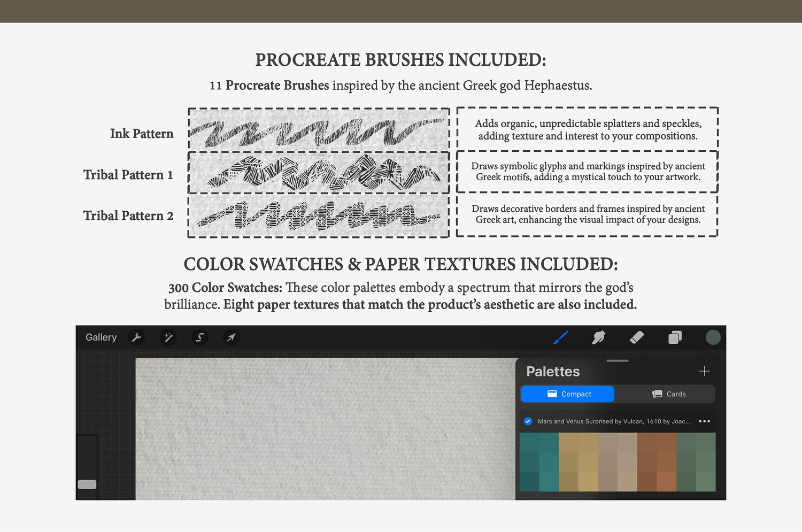Image resolution: width=802 pixels, height=532 pixels.
Task: Open the Layers panel
Action: tap(675, 337)
